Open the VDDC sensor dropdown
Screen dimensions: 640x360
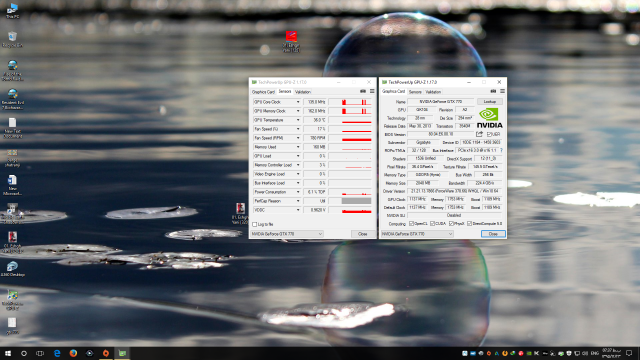click(x=298, y=210)
